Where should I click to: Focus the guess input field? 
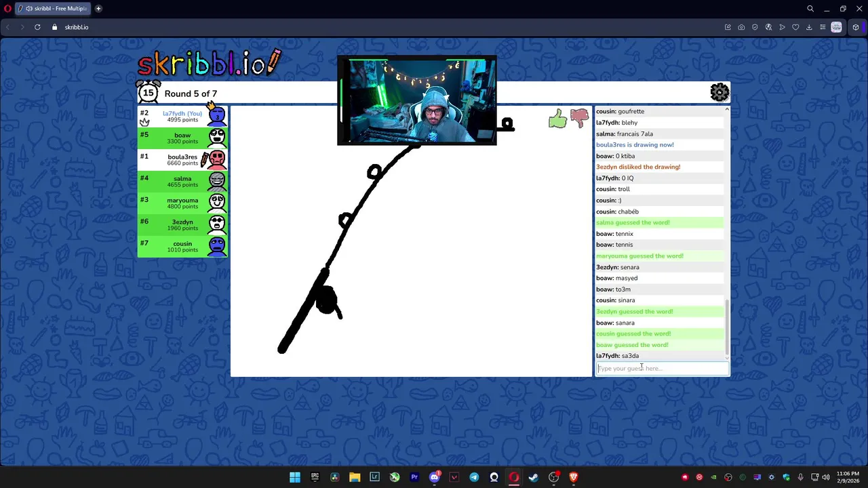663,368
